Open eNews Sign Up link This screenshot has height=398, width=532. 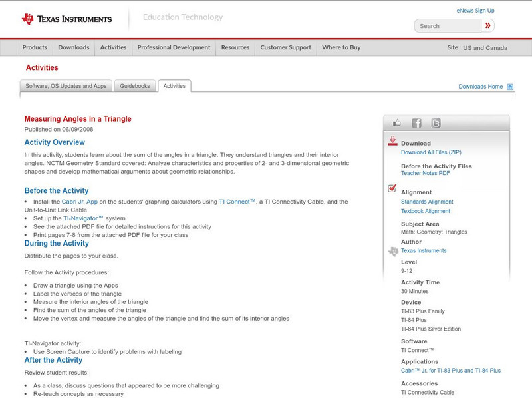475,11
